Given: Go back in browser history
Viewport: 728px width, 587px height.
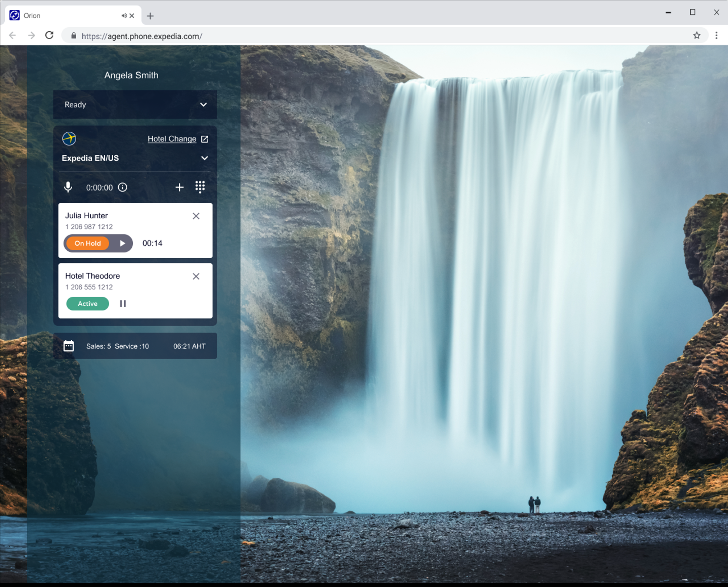Looking at the screenshot, I should click(13, 36).
